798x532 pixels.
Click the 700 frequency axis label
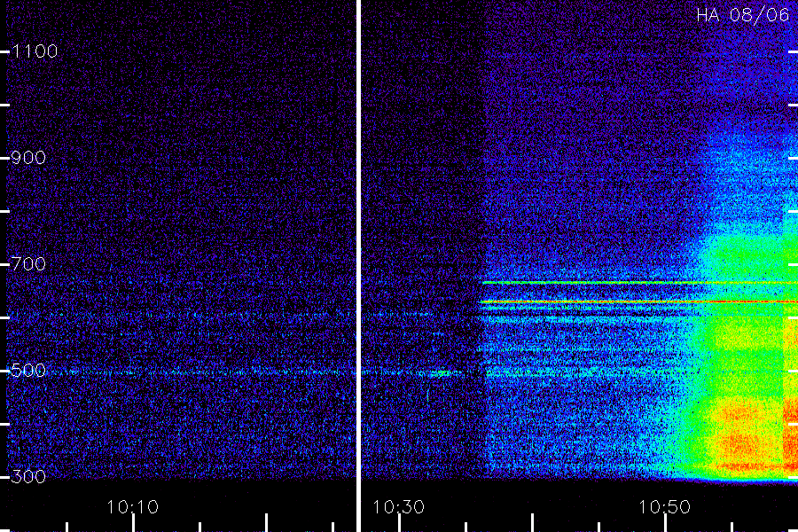tap(28, 264)
